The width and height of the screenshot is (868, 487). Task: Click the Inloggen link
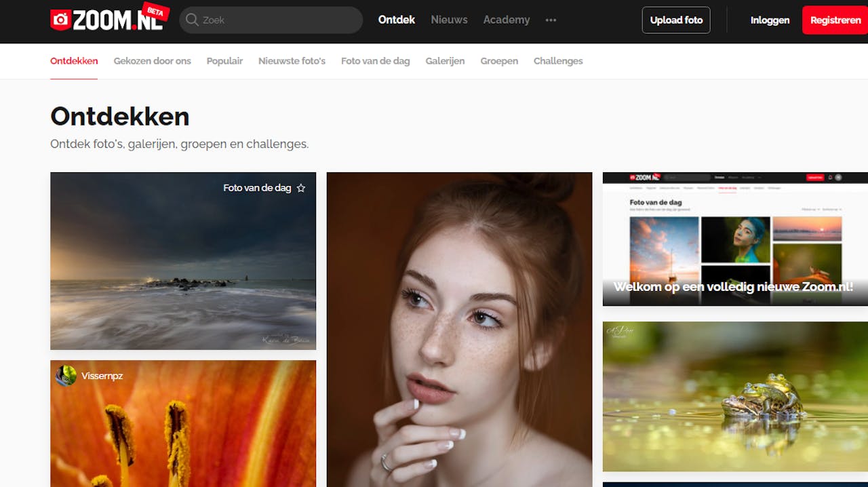coord(770,20)
